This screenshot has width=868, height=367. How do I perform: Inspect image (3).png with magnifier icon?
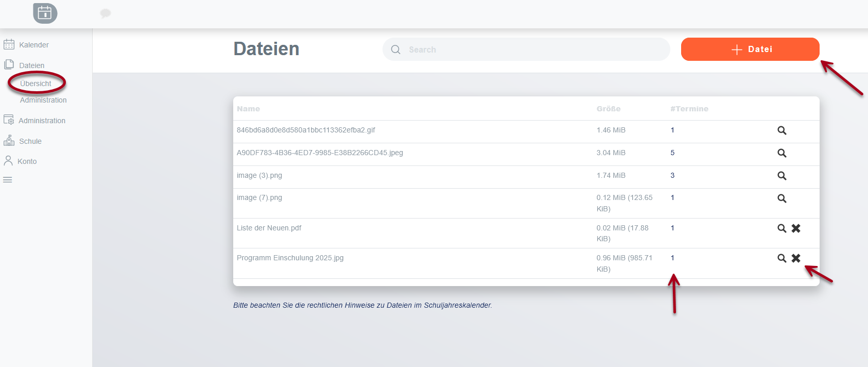782,176
